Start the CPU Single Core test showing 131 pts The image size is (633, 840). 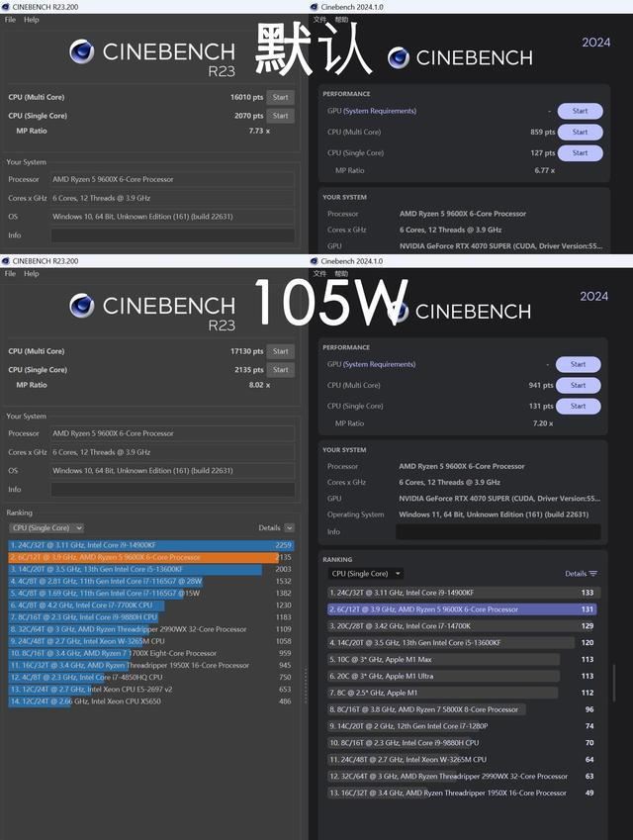(578, 406)
